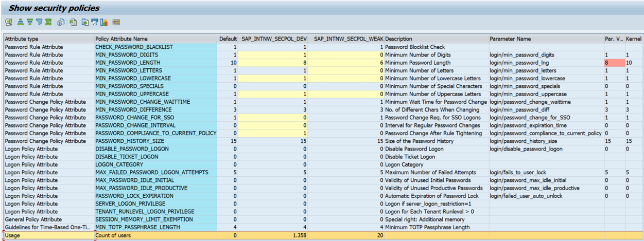644x241 pixels.
Task: Select the Policy Attribute Name column header
Action: (121, 39)
